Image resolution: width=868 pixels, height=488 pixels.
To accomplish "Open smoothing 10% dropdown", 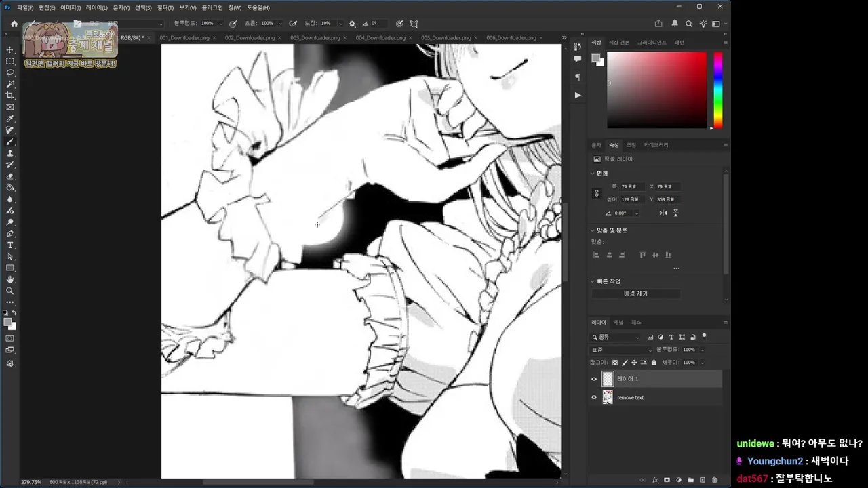I will coord(340,23).
